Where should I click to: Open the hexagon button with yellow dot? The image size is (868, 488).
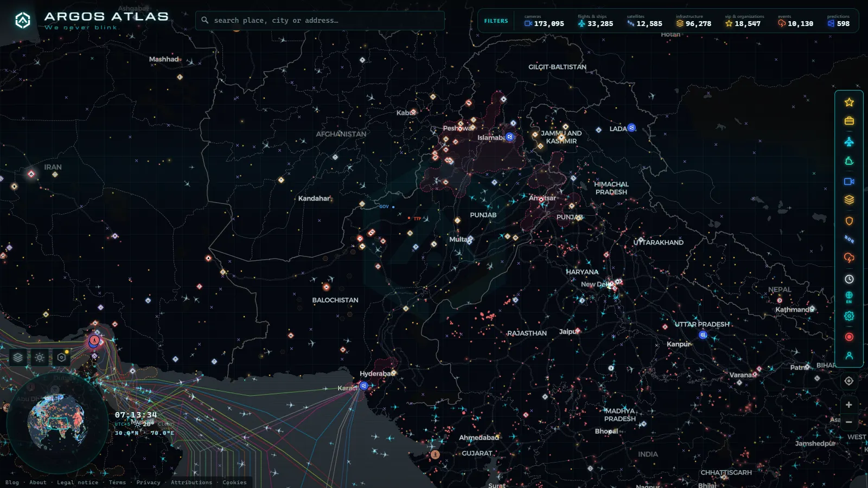(61, 357)
